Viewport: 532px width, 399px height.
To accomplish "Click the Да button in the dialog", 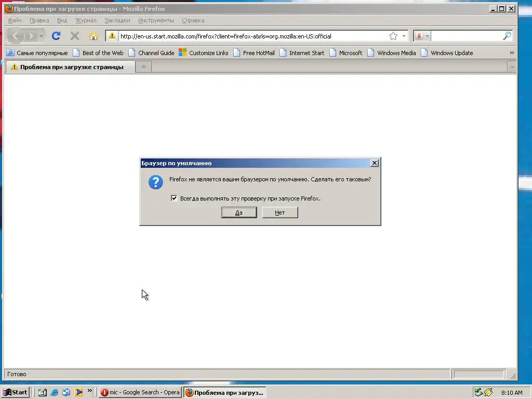I will click(239, 212).
